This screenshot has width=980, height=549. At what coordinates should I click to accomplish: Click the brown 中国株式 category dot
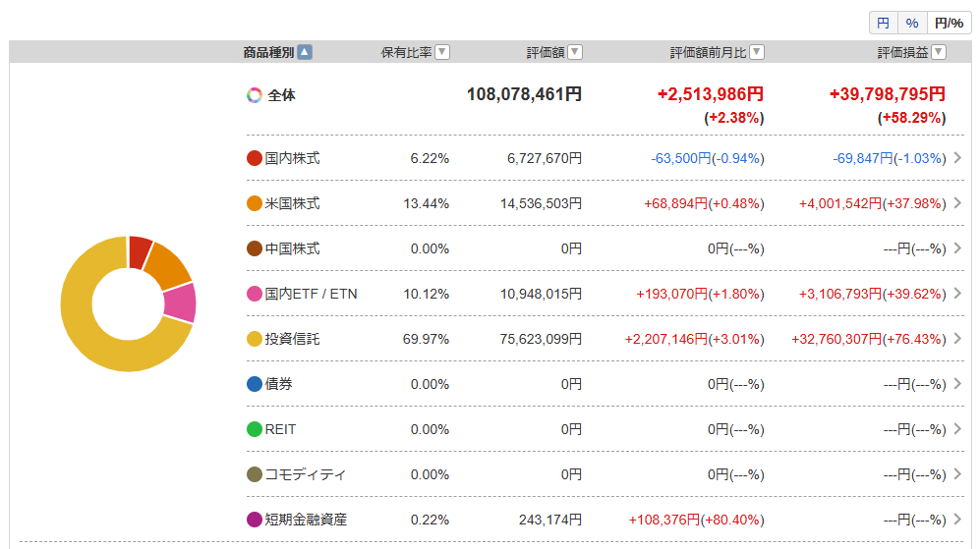255,248
